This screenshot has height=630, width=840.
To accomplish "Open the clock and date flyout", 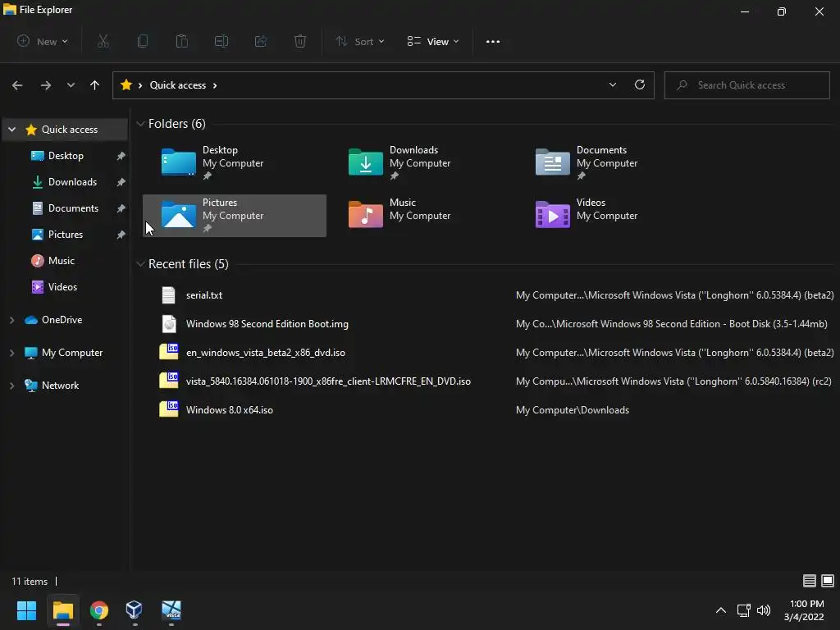I will tap(804, 610).
